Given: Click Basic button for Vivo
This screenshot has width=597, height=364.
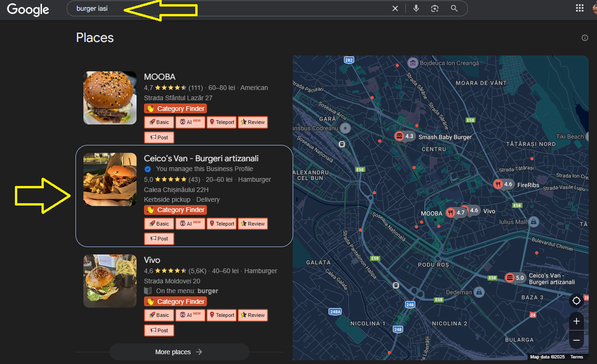Looking at the screenshot, I should [x=159, y=315].
